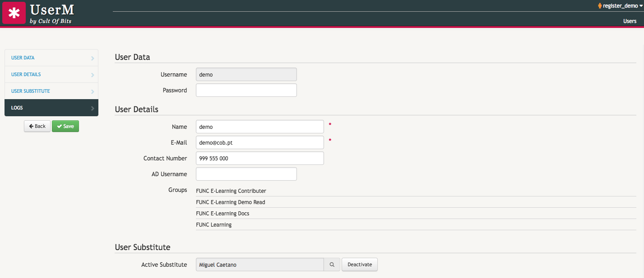Open the User Substitute sidebar section
This screenshot has width=644, height=278.
(x=51, y=91)
